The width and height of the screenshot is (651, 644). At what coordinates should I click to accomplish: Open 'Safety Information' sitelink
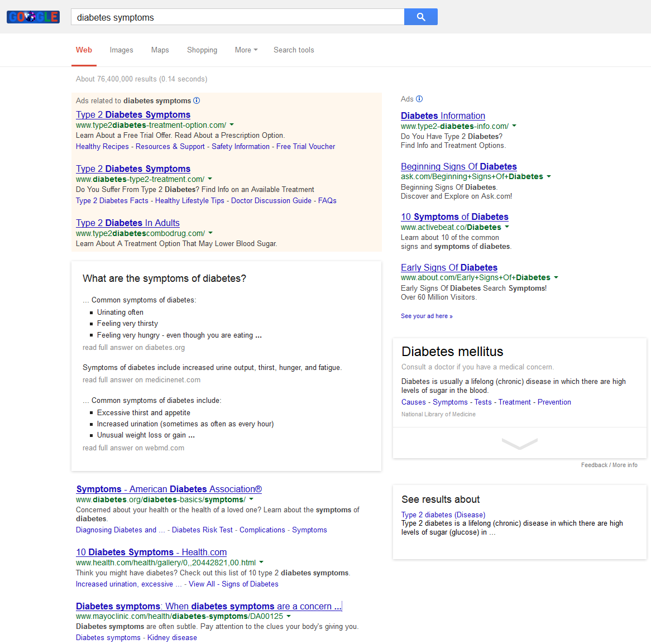(241, 146)
